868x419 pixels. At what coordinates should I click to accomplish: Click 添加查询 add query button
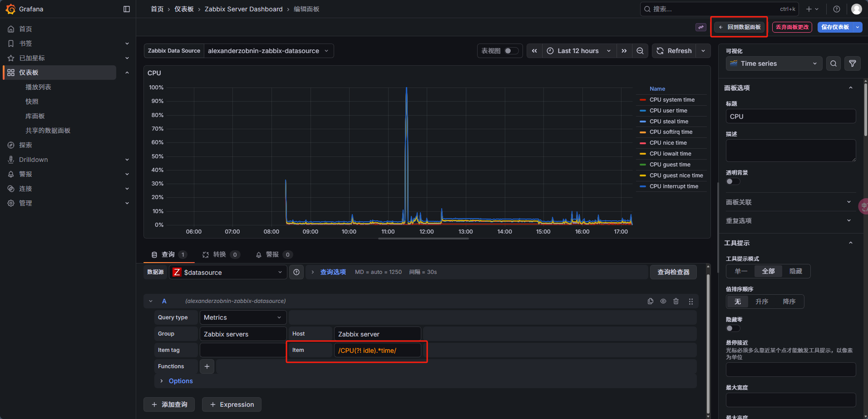click(x=169, y=404)
